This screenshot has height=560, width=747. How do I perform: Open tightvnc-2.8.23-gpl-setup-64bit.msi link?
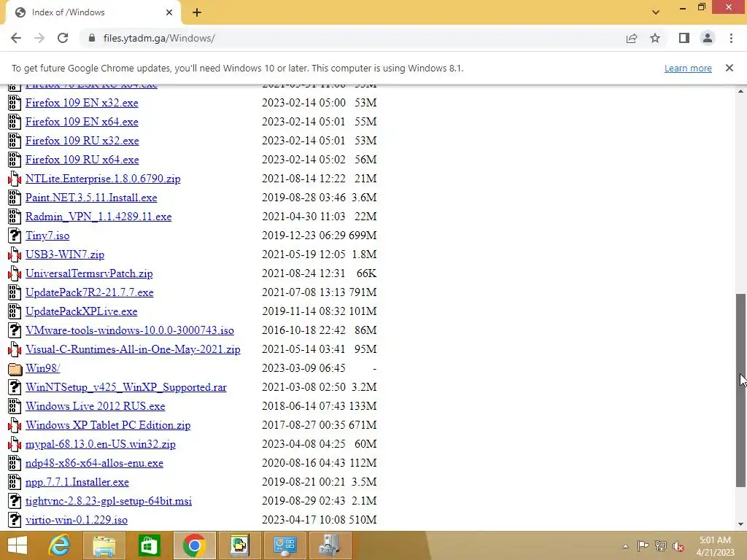(x=109, y=501)
